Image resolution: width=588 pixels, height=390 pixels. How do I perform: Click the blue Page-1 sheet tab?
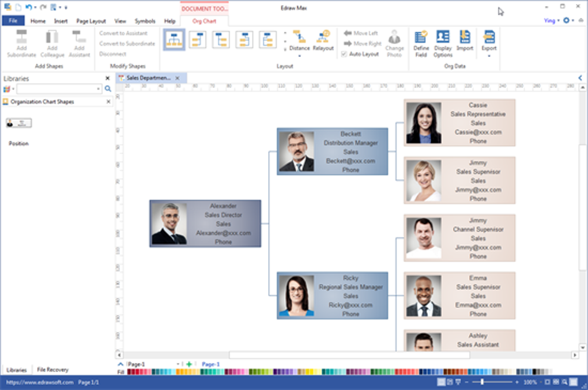click(210, 364)
